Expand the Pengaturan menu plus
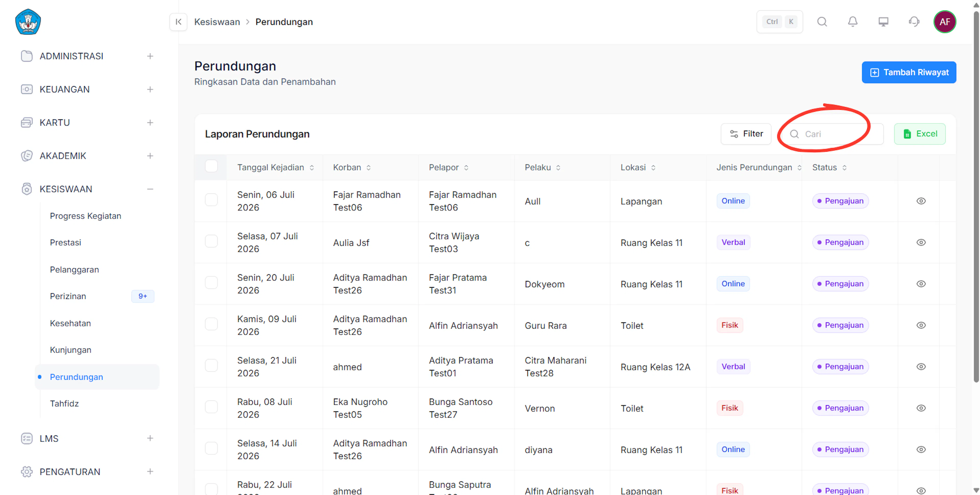 (x=150, y=472)
